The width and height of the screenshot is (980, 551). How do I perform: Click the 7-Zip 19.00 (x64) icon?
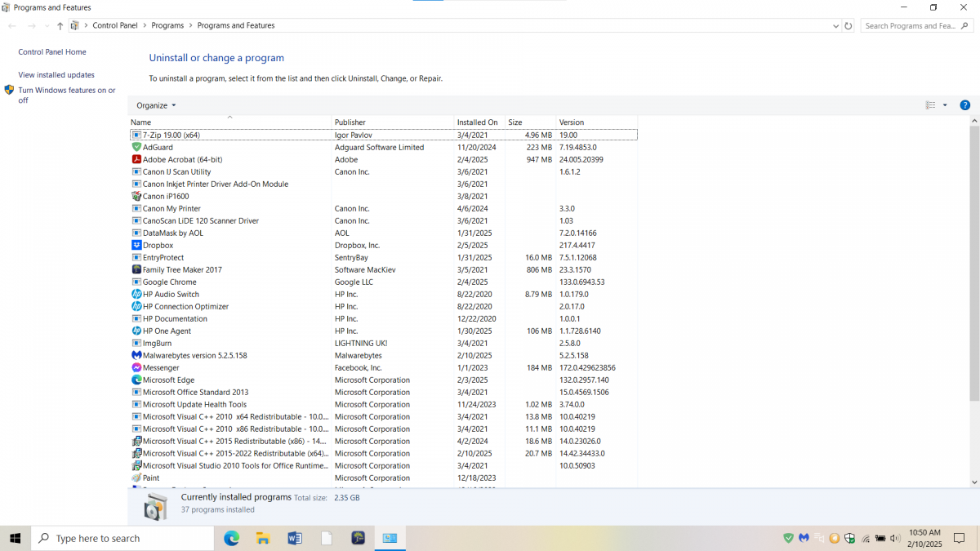tap(136, 135)
